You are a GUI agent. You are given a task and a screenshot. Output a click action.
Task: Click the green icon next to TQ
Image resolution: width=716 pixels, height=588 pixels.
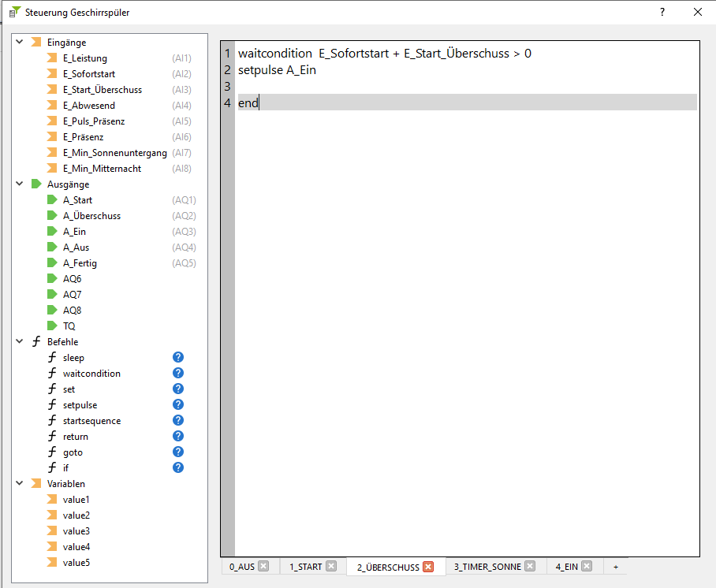52,326
